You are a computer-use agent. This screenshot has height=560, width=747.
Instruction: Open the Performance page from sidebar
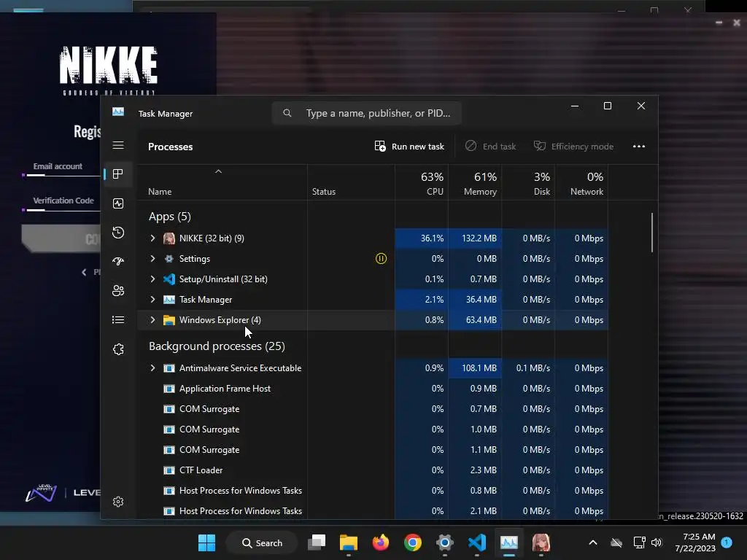[118, 203]
